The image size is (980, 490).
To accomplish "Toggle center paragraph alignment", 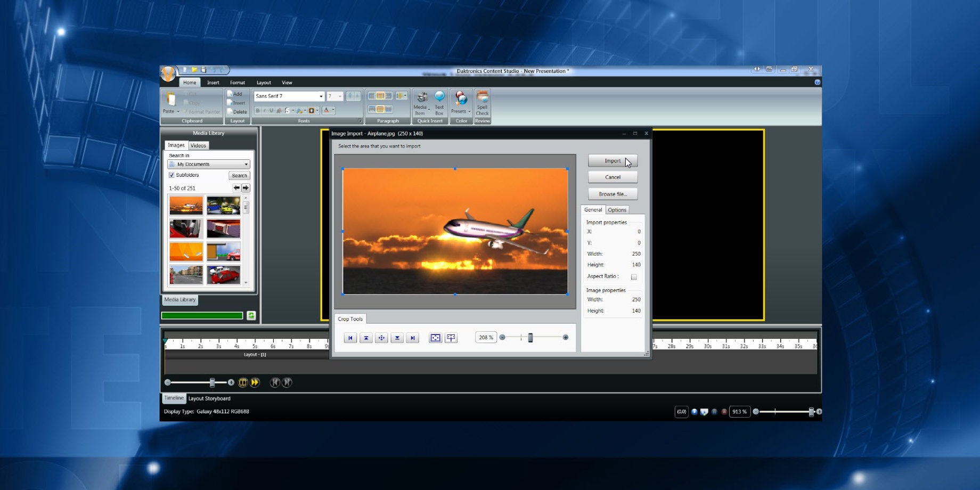I will [x=380, y=96].
